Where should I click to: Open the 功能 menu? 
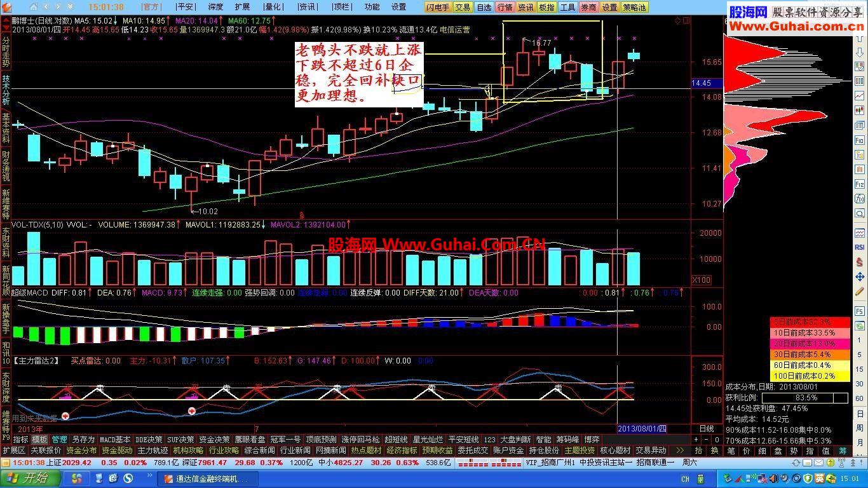372,7
